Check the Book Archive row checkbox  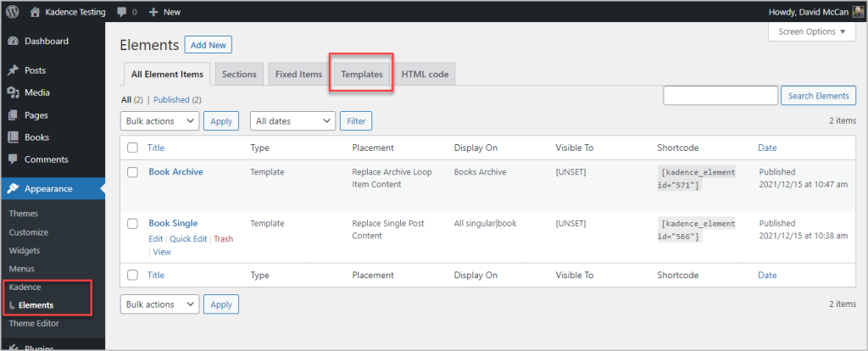coord(132,172)
